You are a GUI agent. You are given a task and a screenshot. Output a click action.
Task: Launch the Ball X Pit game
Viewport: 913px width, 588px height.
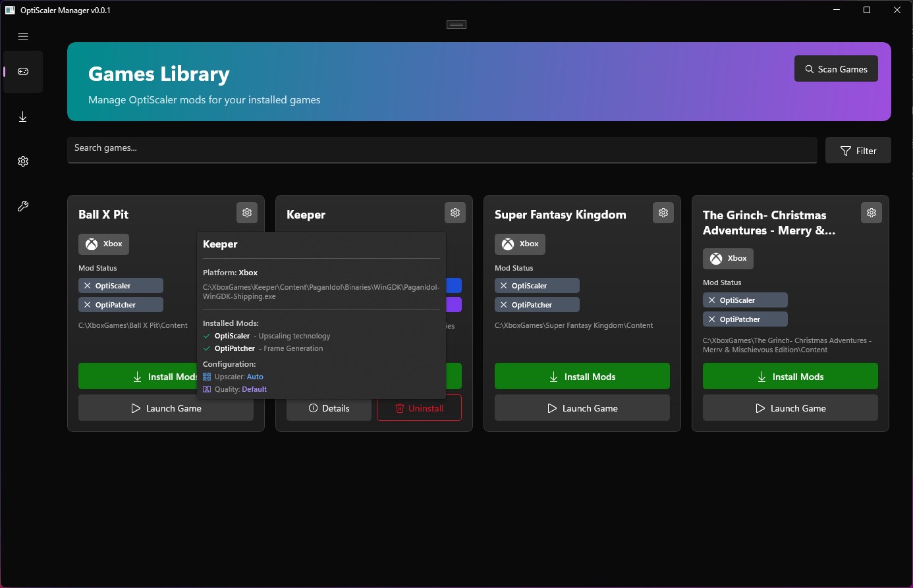[x=166, y=408]
